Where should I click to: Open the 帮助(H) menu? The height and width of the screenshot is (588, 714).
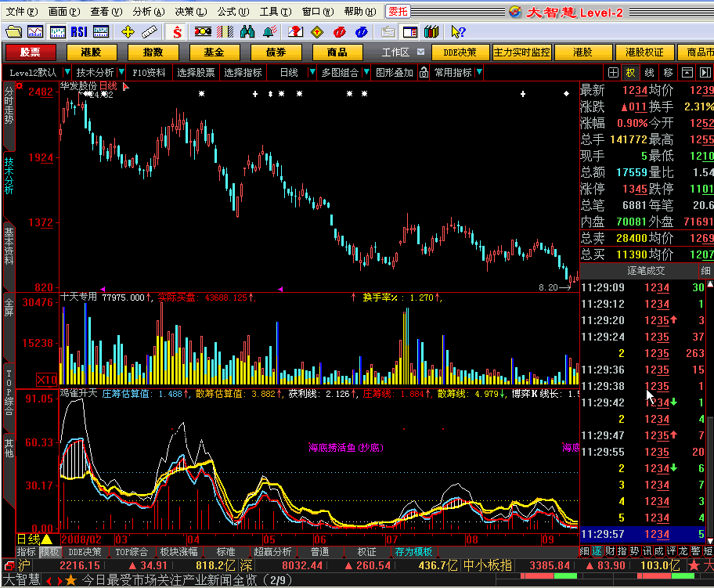pos(360,12)
